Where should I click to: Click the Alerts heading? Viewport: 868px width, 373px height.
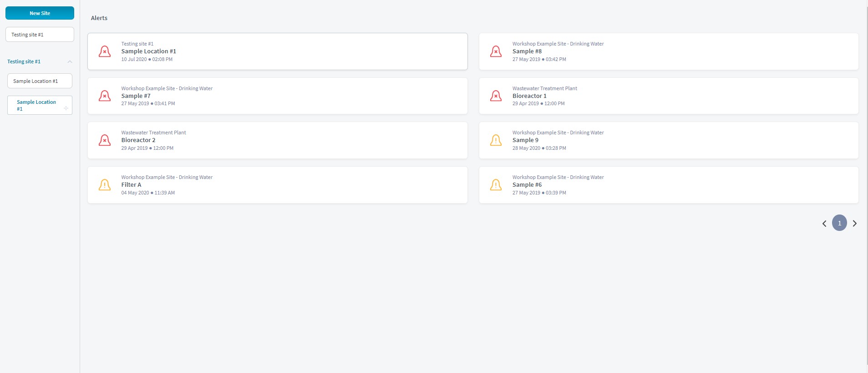(99, 18)
